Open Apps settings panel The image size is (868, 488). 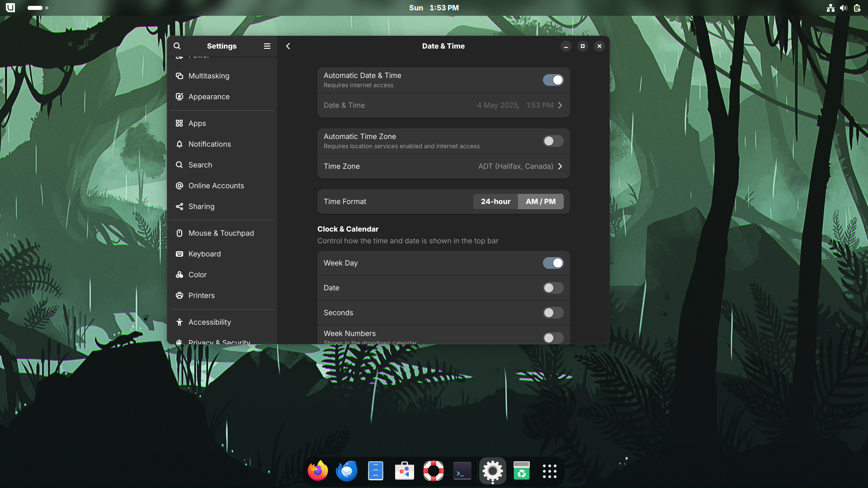[x=222, y=123]
